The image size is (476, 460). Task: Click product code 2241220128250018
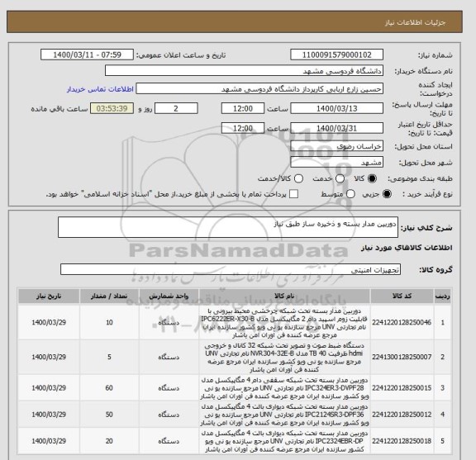click(402, 441)
